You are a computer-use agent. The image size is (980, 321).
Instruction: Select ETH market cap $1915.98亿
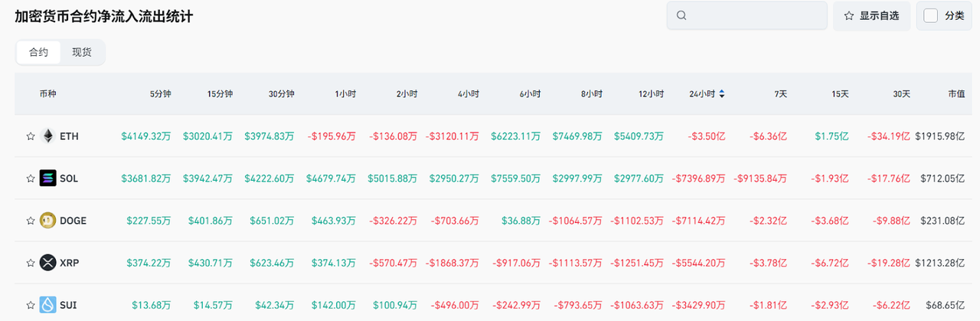tap(941, 136)
